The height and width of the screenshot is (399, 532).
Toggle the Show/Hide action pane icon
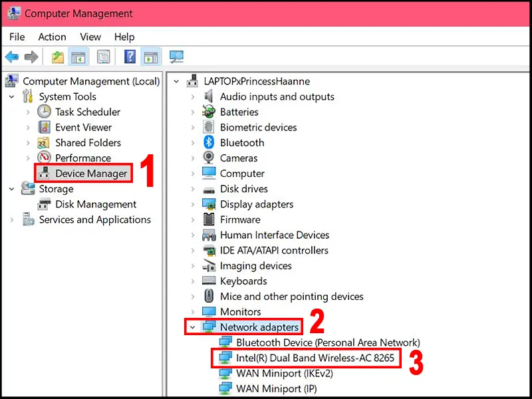pos(150,57)
